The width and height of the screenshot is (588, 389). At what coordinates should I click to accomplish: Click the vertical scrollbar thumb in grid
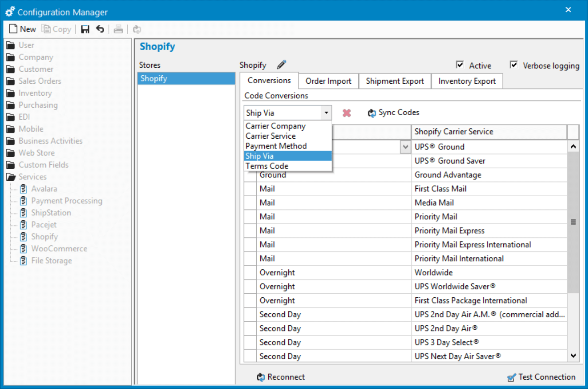[x=573, y=222]
